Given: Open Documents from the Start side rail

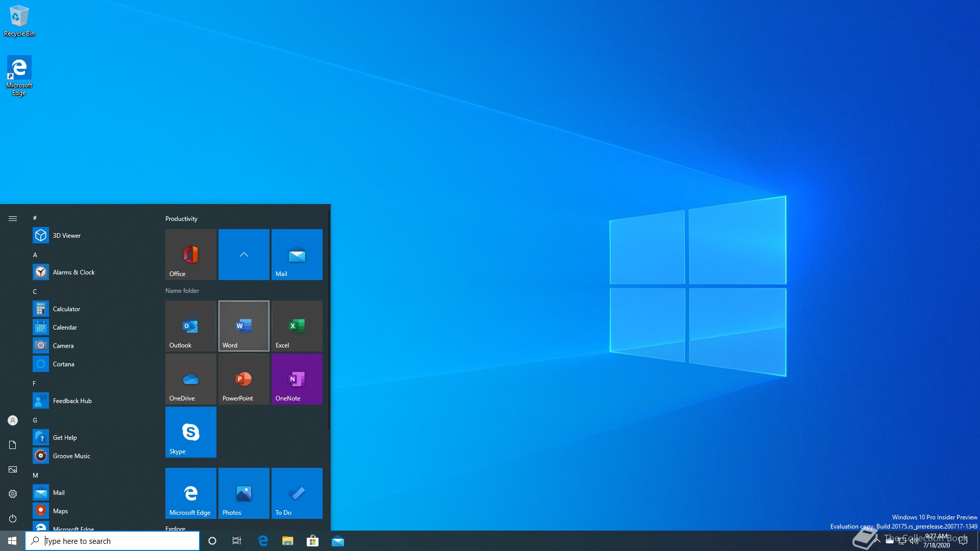Looking at the screenshot, I should pyautogui.click(x=13, y=445).
